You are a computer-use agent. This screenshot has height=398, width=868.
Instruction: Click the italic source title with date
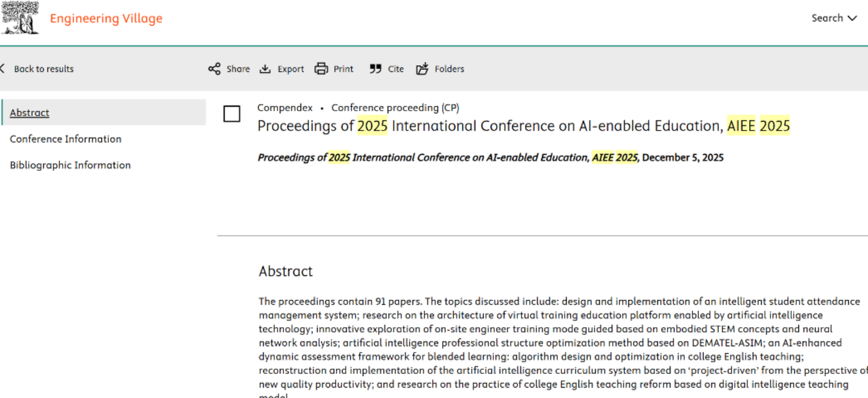[490, 158]
